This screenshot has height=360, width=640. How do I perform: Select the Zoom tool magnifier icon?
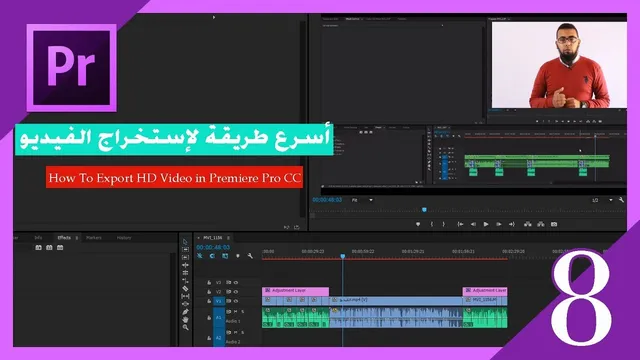click(x=185, y=327)
